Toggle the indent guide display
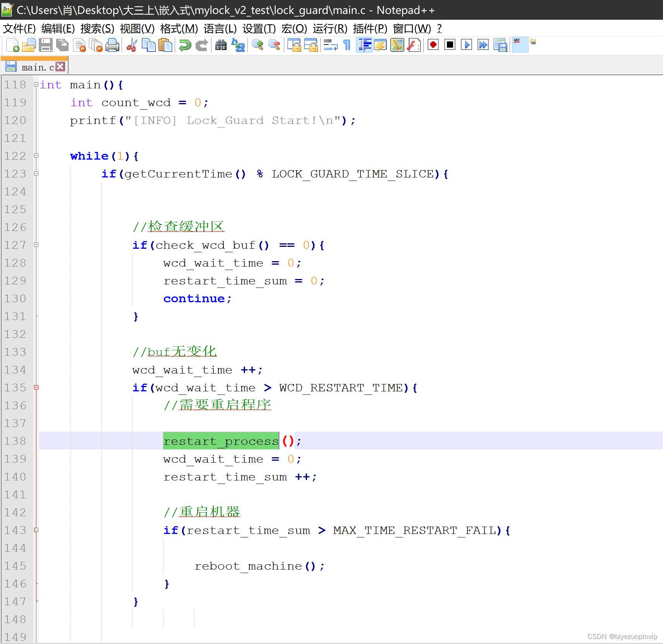The height and width of the screenshot is (644, 663). pos(364,45)
